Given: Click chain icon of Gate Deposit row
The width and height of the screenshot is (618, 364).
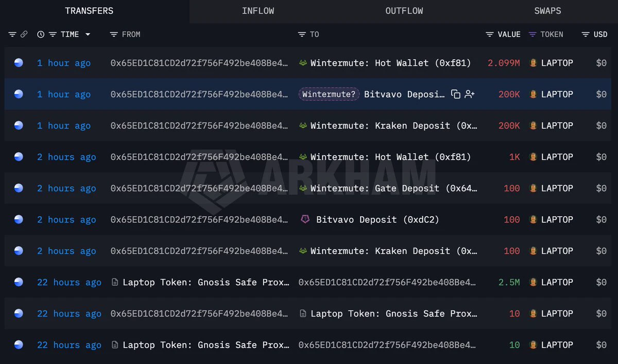Looking at the screenshot, I should (19, 188).
